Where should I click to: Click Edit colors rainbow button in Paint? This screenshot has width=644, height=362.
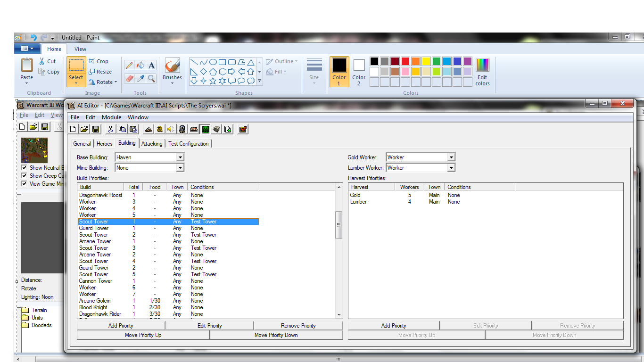482,72
